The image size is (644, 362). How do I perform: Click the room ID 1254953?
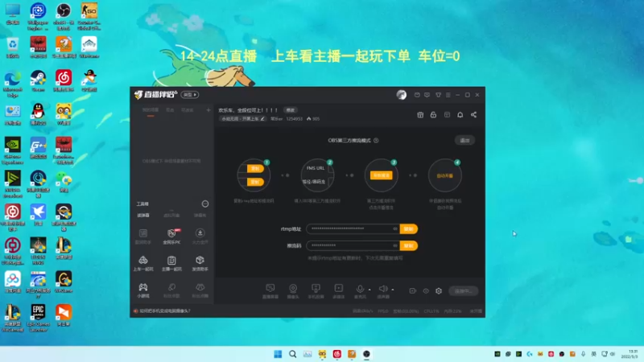(294, 119)
